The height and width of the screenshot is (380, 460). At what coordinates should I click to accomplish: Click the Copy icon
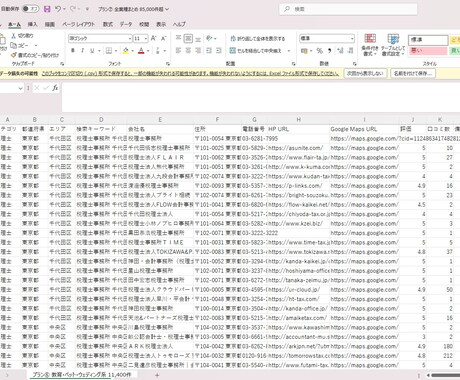[x=14, y=45]
